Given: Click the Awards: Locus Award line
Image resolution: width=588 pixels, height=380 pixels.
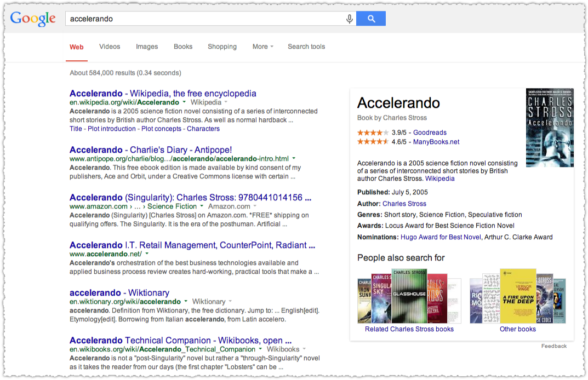Looking at the screenshot, I should point(436,226).
